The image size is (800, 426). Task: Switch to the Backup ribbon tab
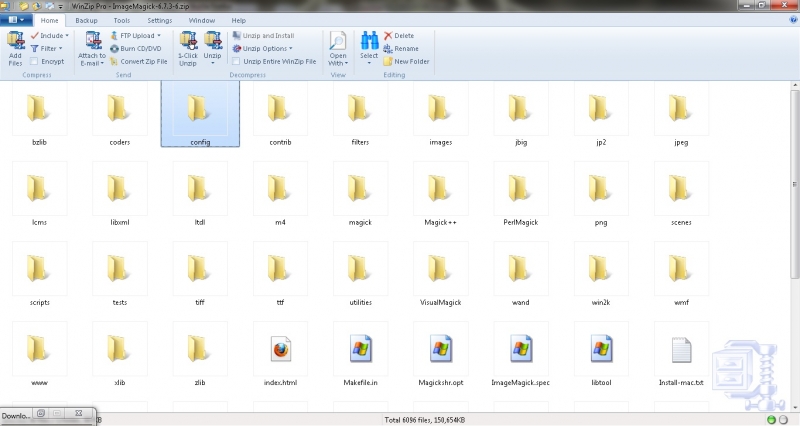pos(87,20)
